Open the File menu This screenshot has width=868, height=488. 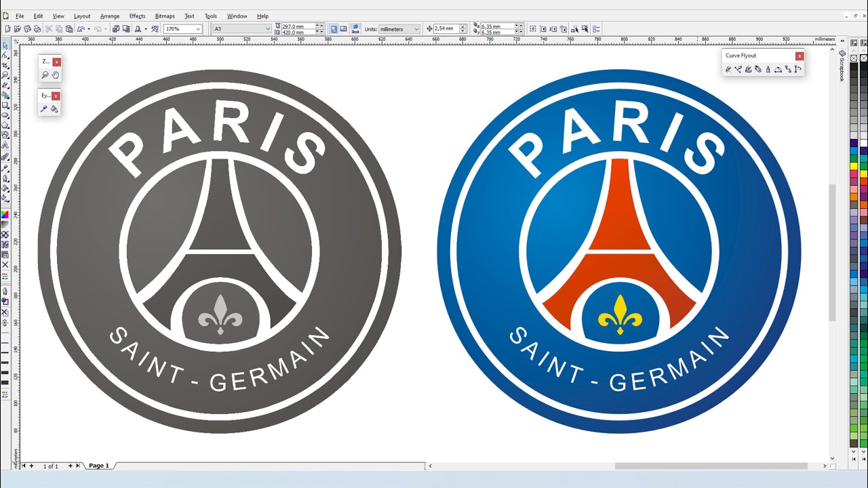coord(20,16)
